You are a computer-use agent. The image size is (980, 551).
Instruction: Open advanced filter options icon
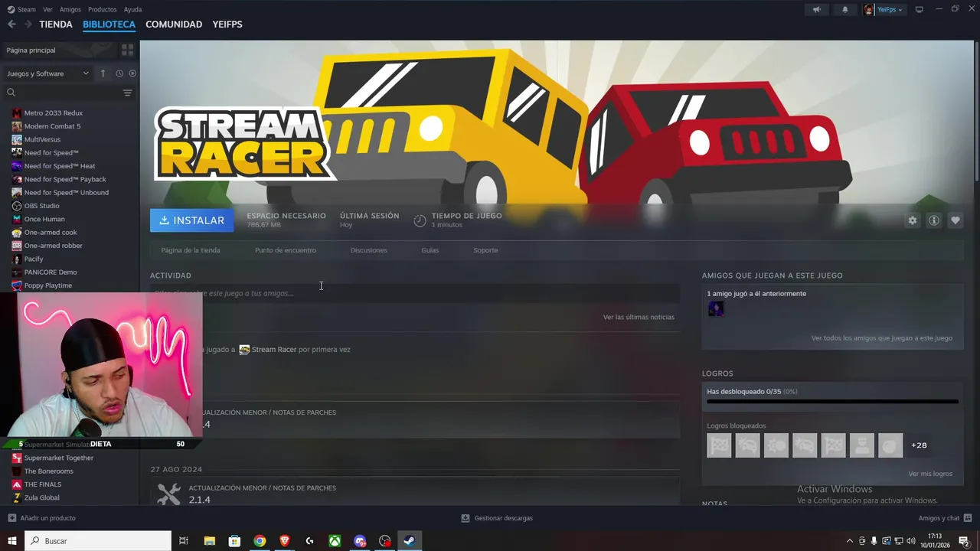[x=128, y=93]
